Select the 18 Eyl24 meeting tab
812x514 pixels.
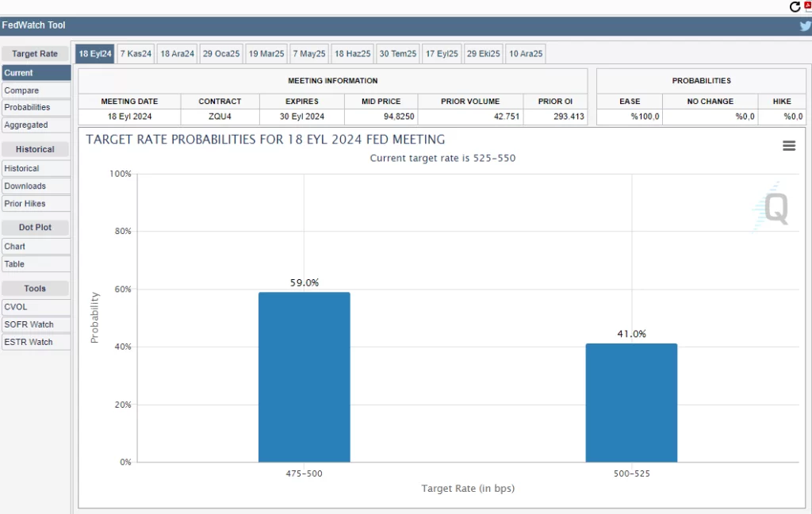pyautogui.click(x=95, y=54)
